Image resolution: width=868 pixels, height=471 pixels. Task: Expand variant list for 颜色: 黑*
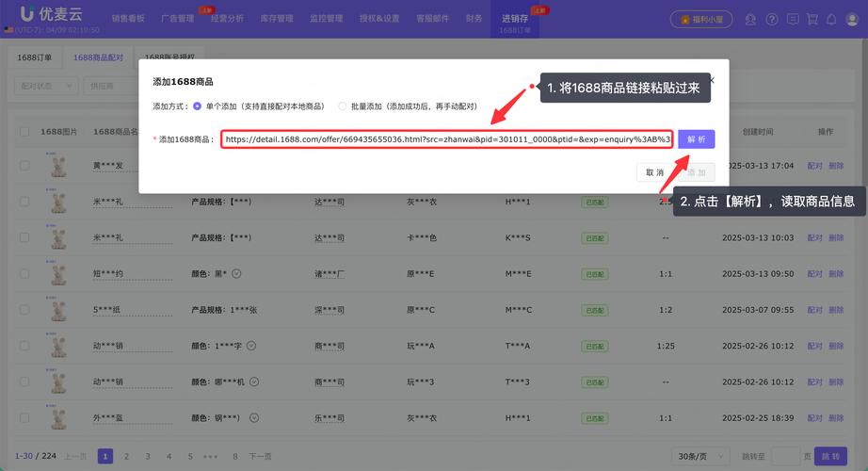tap(236, 274)
